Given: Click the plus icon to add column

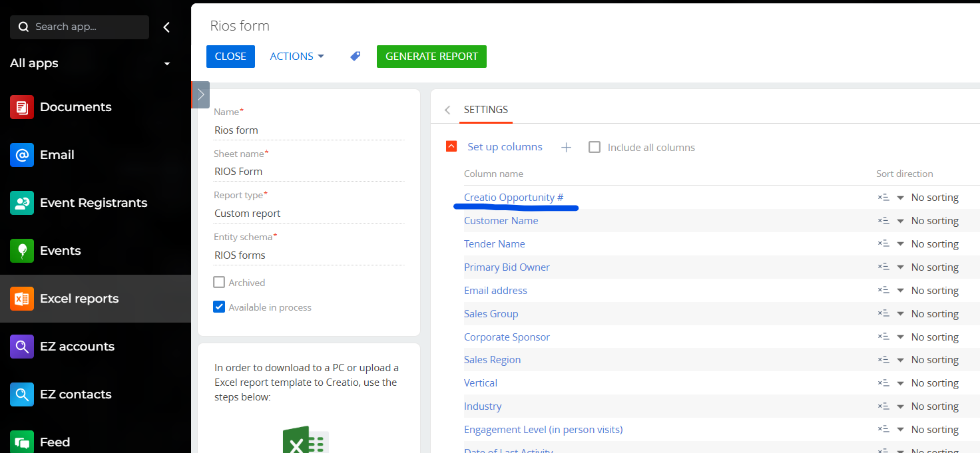Looking at the screenshot, I should click(566, 148).
